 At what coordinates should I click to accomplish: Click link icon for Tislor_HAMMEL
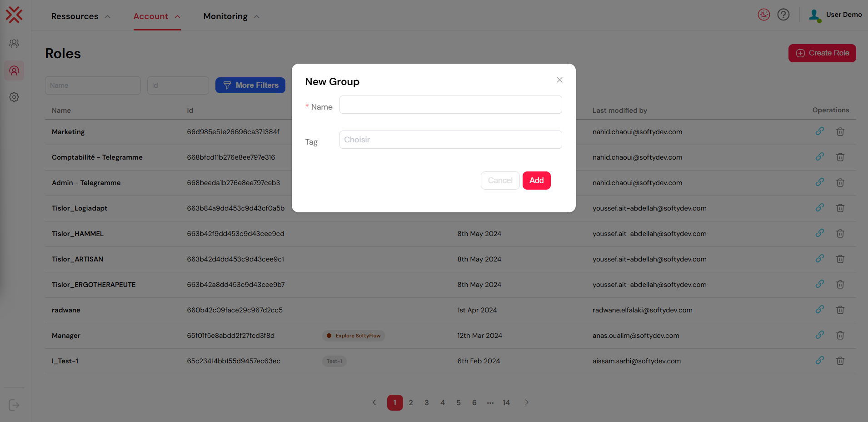pyautogui.click(x=820, y=233)
